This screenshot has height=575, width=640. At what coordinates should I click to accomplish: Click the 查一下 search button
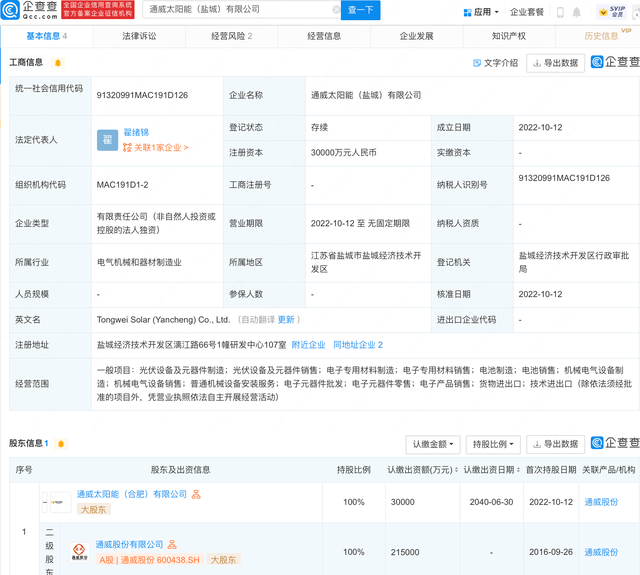(x=360, y=10)
